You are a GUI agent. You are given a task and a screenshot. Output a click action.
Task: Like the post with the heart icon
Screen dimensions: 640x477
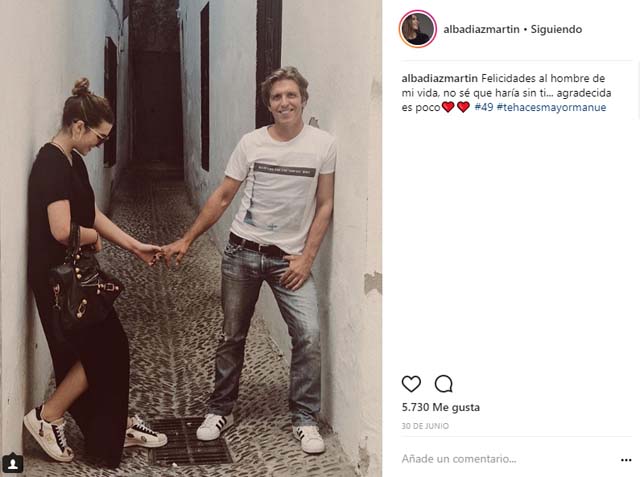pos(411,384)
